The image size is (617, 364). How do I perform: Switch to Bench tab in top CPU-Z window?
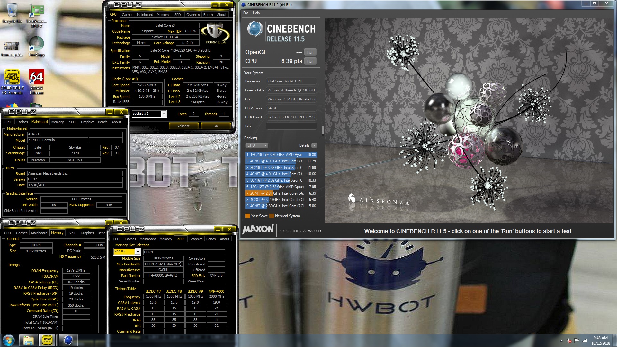point(208,15)
